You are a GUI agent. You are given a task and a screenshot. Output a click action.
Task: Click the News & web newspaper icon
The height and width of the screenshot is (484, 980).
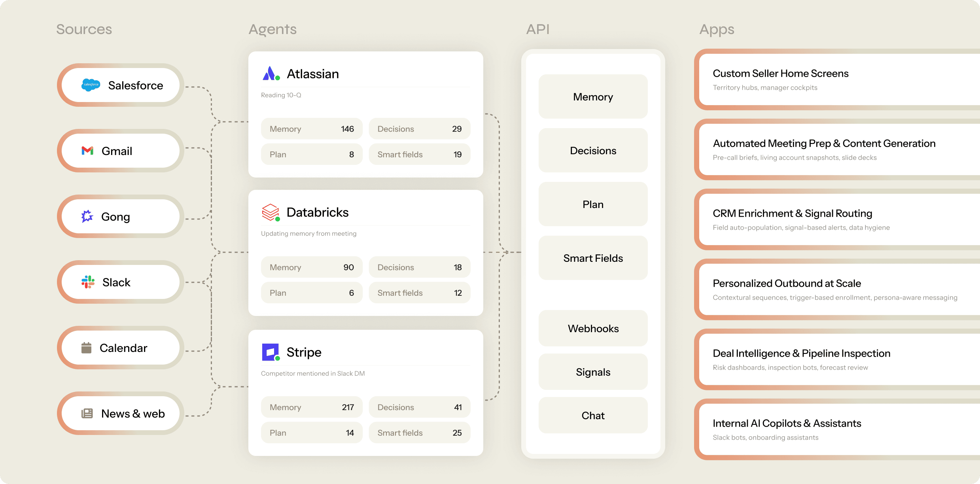[87, 413]
